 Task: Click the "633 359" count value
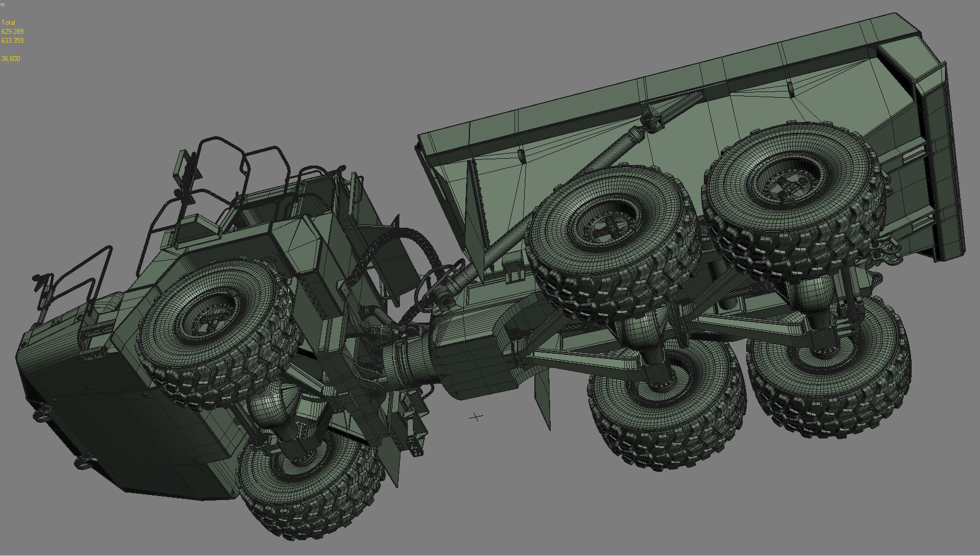[x=12, y=41]
